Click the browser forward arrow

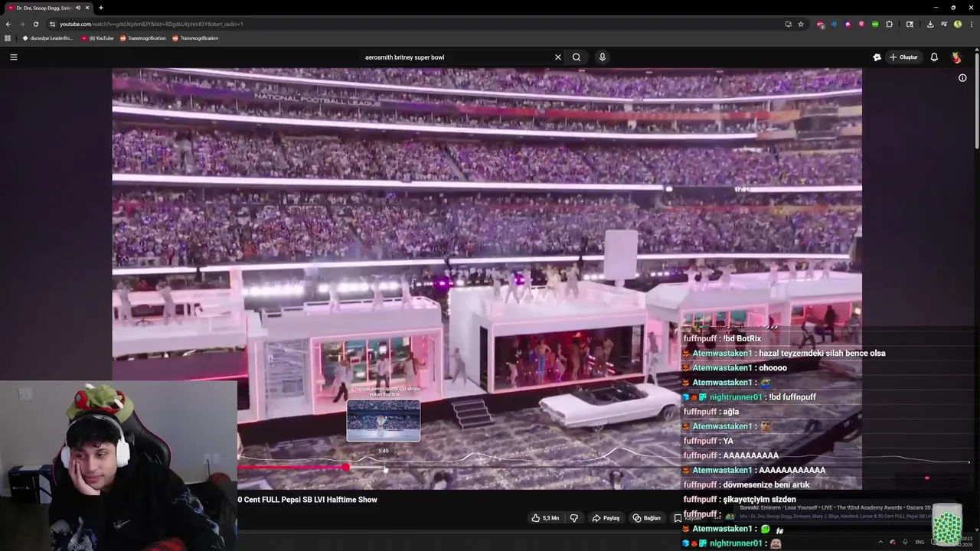click(x=21, y=24)
